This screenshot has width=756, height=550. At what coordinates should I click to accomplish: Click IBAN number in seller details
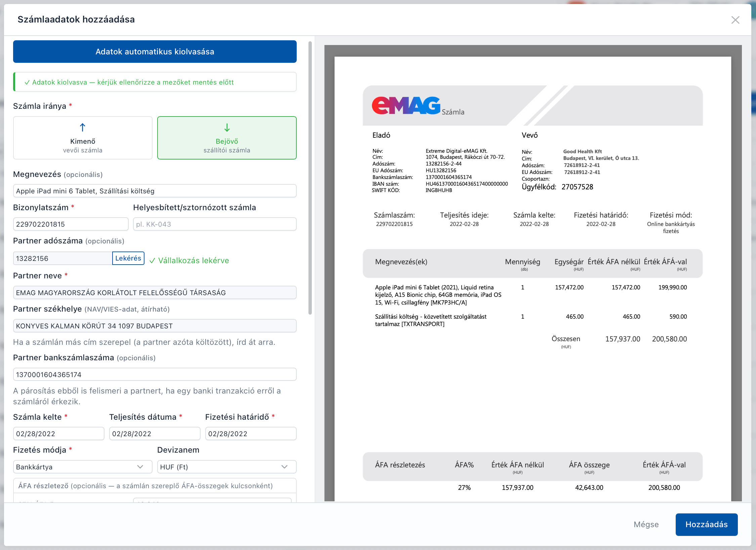[467, 184]
